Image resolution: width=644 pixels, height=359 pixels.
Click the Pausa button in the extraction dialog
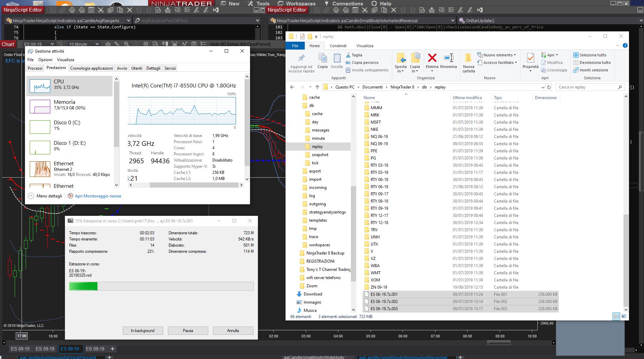point(188,331)
